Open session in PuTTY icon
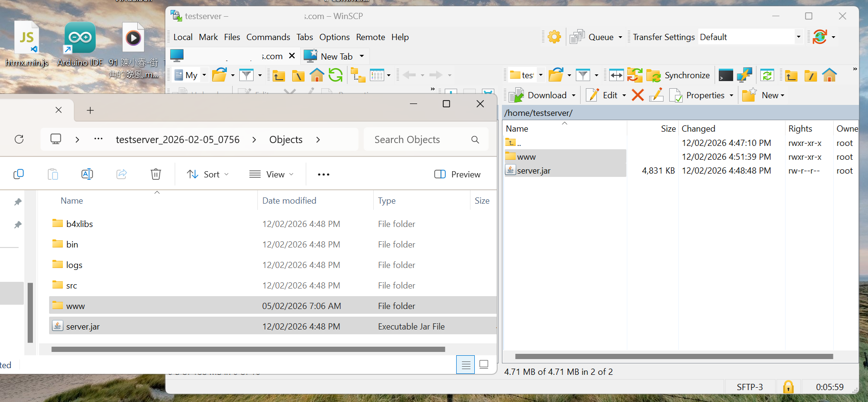 pyautogui.click(x=745, y=75)
